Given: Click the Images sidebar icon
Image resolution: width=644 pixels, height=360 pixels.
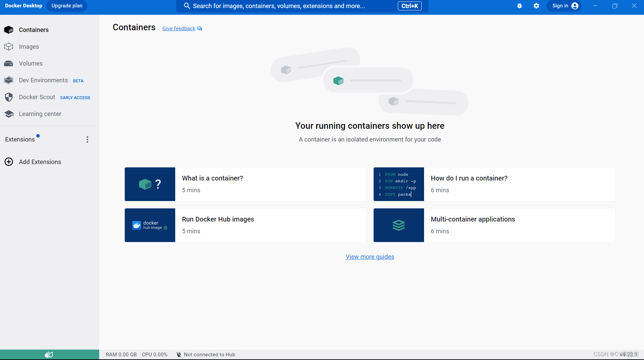Looking at the screenshot, I should (9, 47).
